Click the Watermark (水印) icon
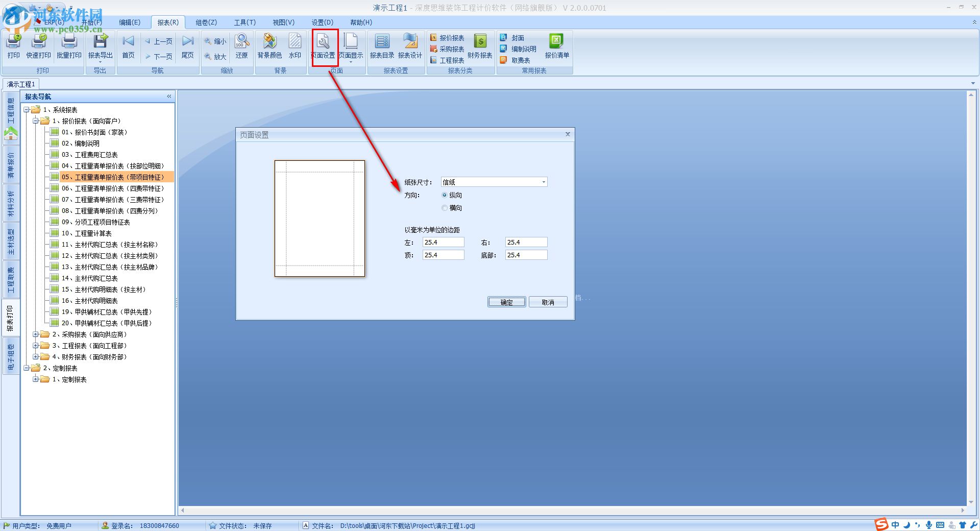 pyautogui.click(x=295, y=46)
